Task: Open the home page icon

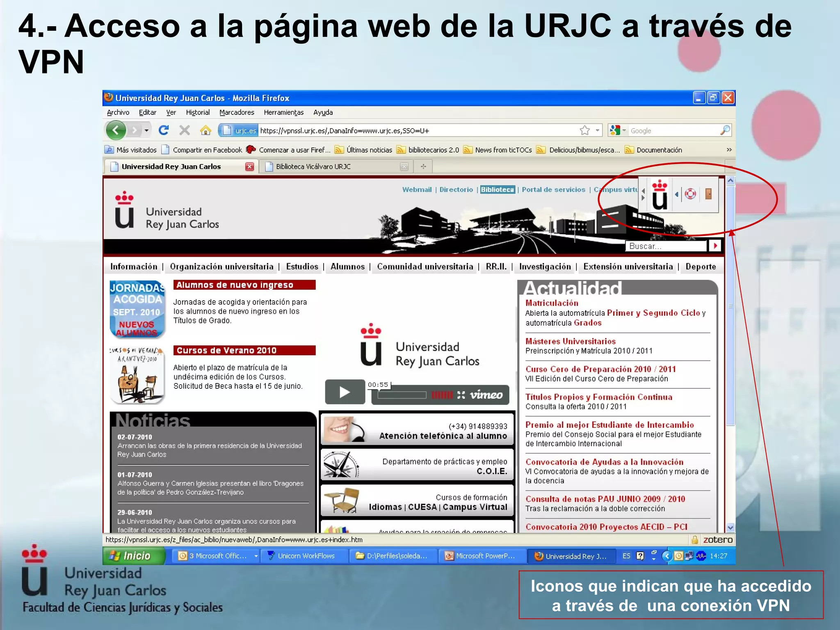Action: [x=205, y=130]
